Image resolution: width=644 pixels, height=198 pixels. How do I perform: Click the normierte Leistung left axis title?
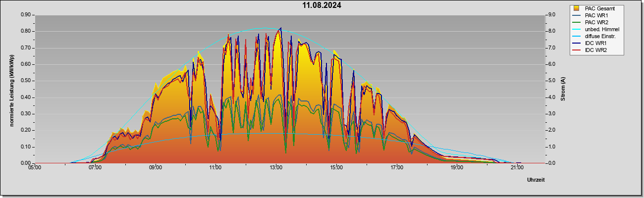coord(11,89)
